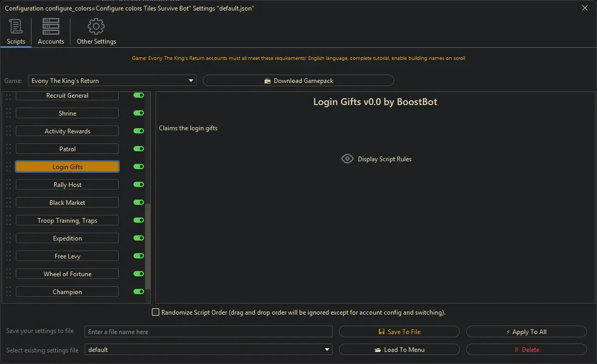Click the drag handle beside Patrol script
The width and height of the screenshot is (597, 364).
[x=8, y=149]
